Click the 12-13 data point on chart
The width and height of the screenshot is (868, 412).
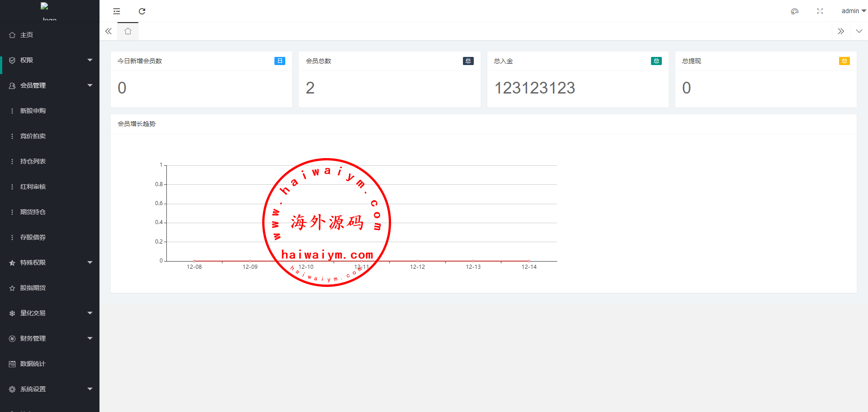(473, 261)
